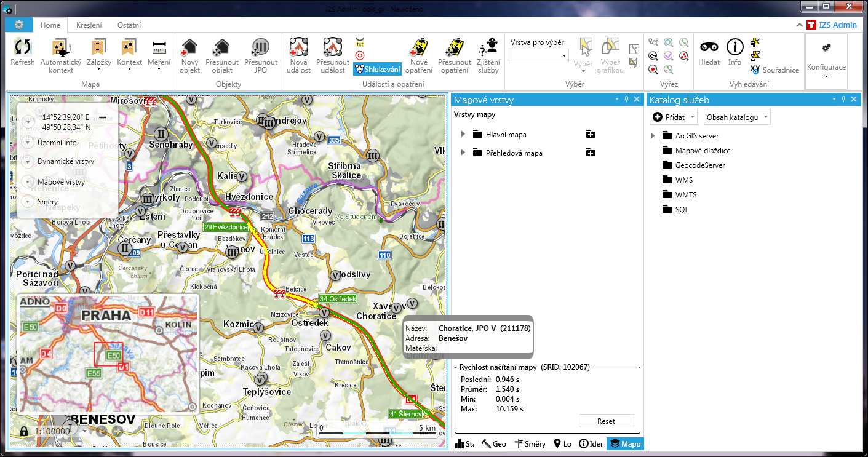This screenshot has width=868, height=457.
Task: Click sigma map icon in Vyhledávání group
Action: point(755,55)
